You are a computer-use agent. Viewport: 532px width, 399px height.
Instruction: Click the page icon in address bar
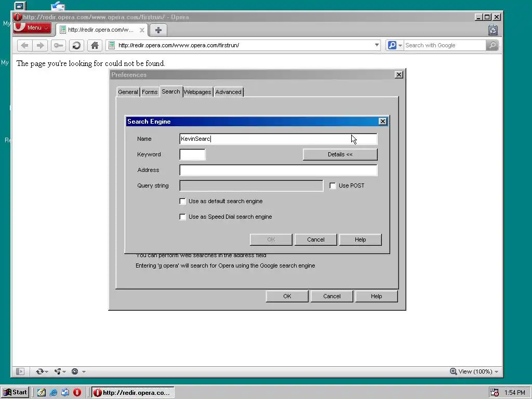click(x=112, y=45)
